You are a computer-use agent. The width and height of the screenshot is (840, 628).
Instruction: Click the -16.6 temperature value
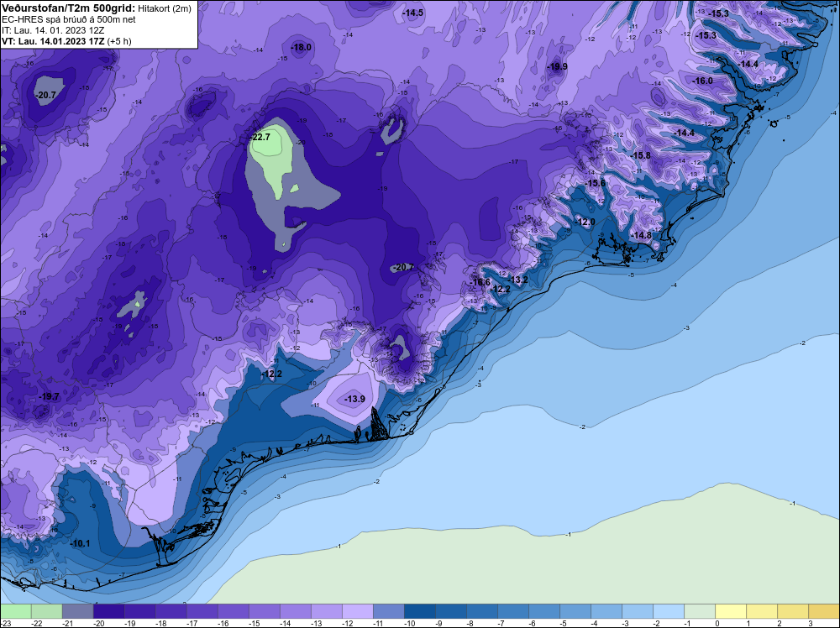click(480, 282)
